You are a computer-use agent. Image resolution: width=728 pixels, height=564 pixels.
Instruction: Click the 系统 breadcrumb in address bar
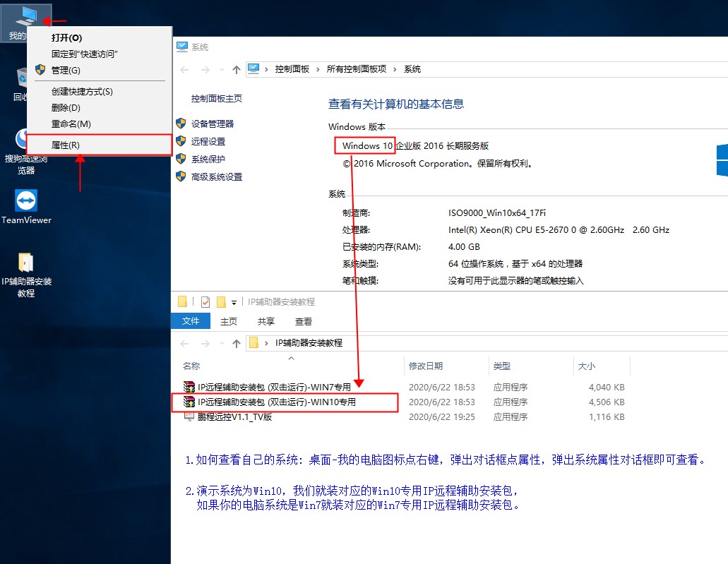412,69
